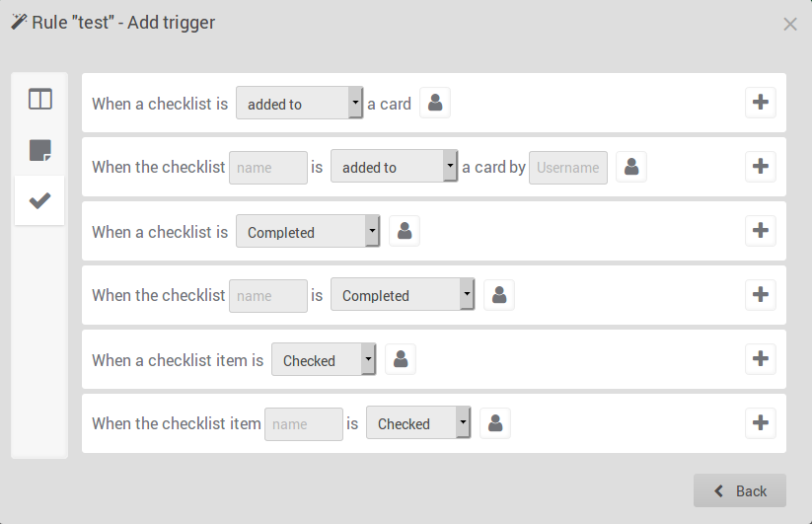Open 'added to' dropdown in first trigger row
Image resolution: width=812 pixels, height=524 pixels.
pyautogui.click(x=300, y=104)
